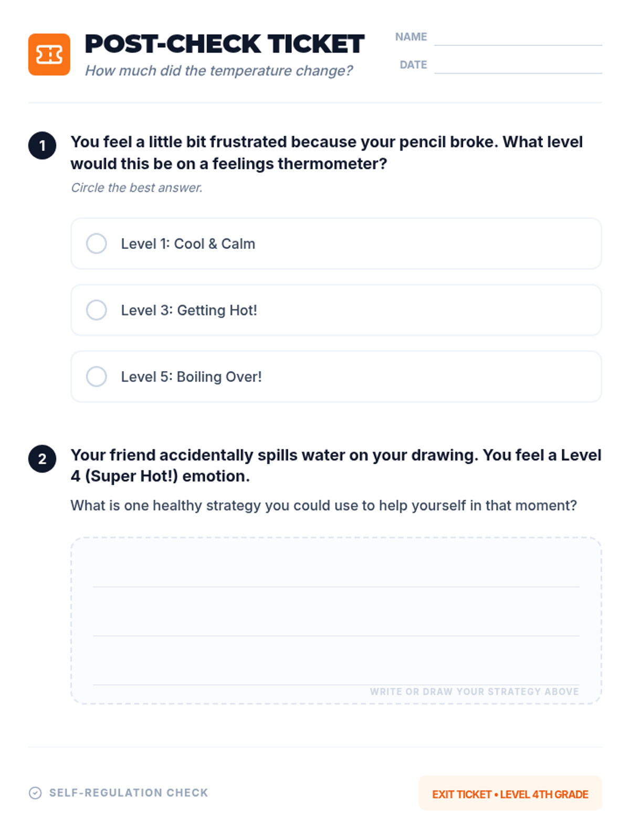Select the Level 3: Getting Hot! radio
The width and height of the screenshot is (630, 840).
tap(97, 310)
